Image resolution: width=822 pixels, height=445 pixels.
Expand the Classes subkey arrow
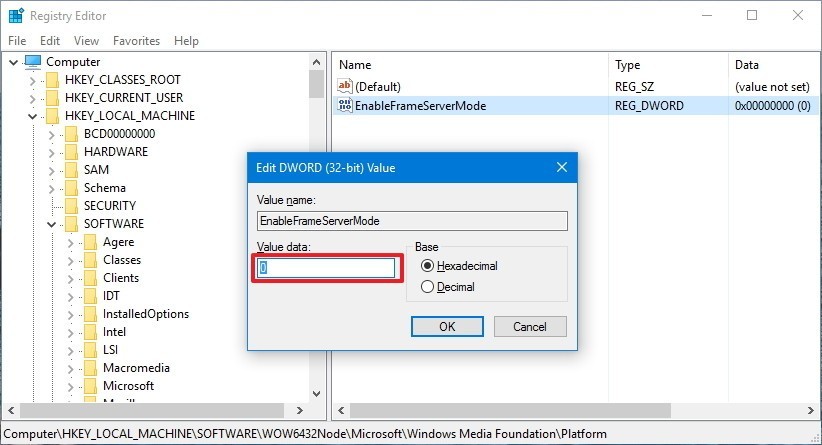pyautogui.click(x=70, y=260)
